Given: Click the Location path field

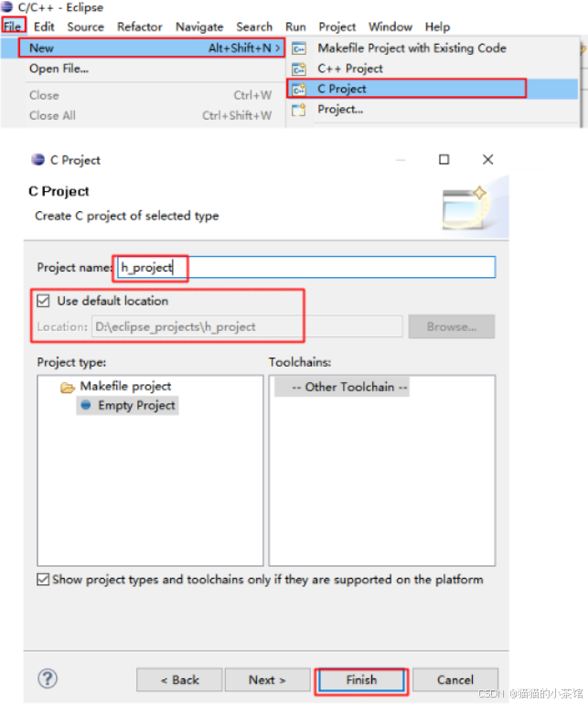Looking at the screenshot, I should tap(247, 326).
